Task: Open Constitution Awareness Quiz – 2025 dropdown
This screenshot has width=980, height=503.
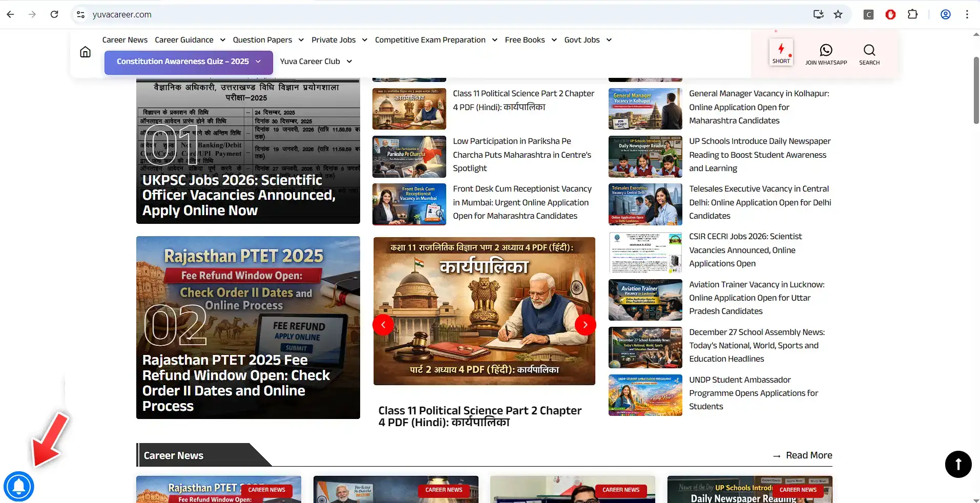Action: (x=188, y=61)
